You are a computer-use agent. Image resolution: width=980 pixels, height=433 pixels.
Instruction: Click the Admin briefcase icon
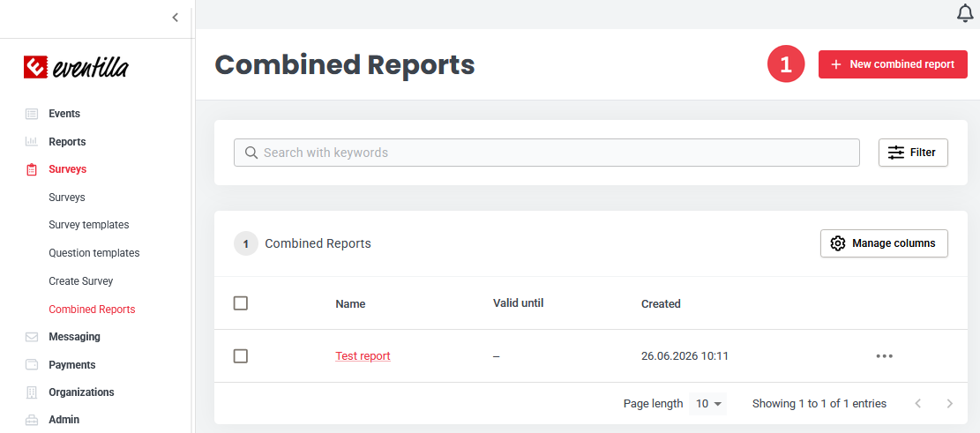click(x=31, y=420)
